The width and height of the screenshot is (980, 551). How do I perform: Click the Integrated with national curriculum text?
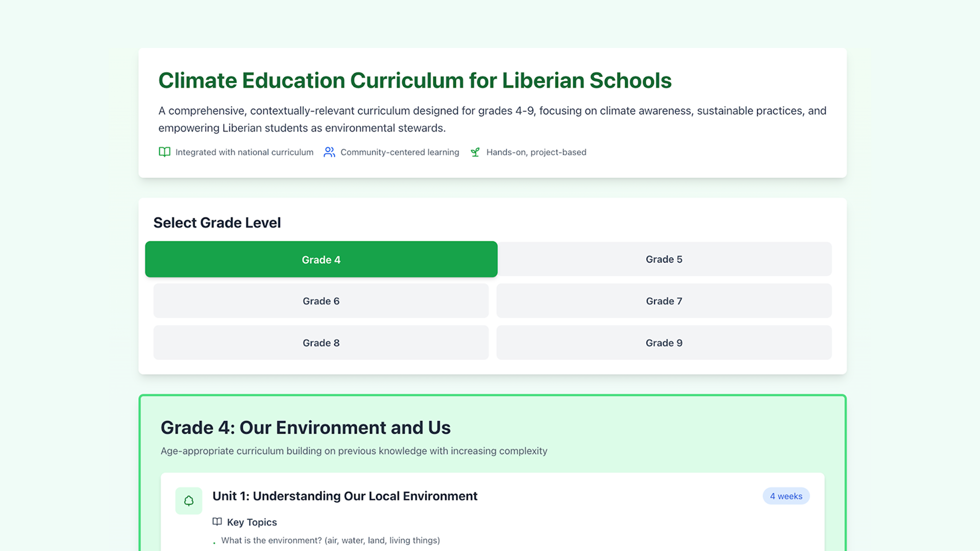point(244,152)
